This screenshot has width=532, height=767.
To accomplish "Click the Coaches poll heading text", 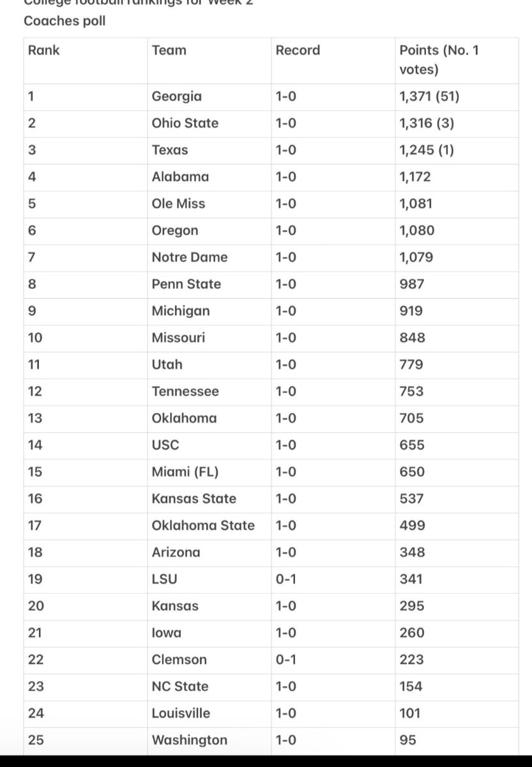I will [x=65, y=21].
